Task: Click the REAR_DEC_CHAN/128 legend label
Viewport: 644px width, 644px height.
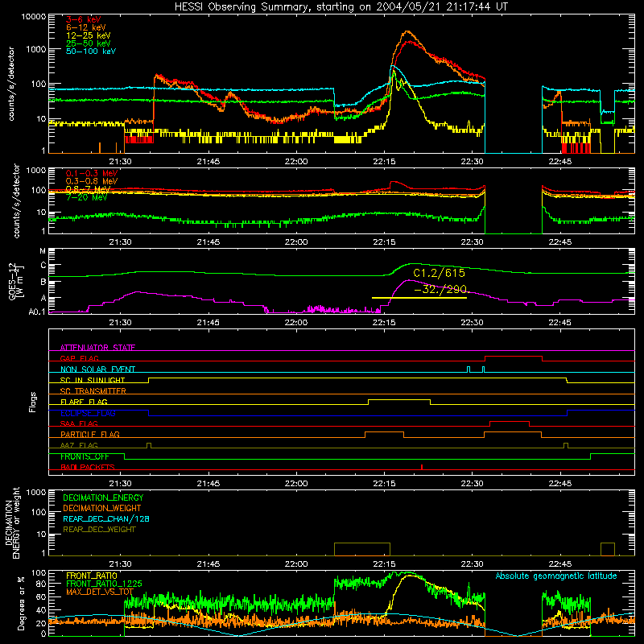Action: coord(106,518)
